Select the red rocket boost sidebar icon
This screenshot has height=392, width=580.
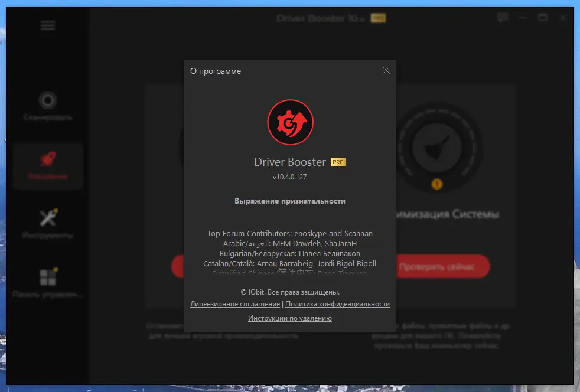48,159
